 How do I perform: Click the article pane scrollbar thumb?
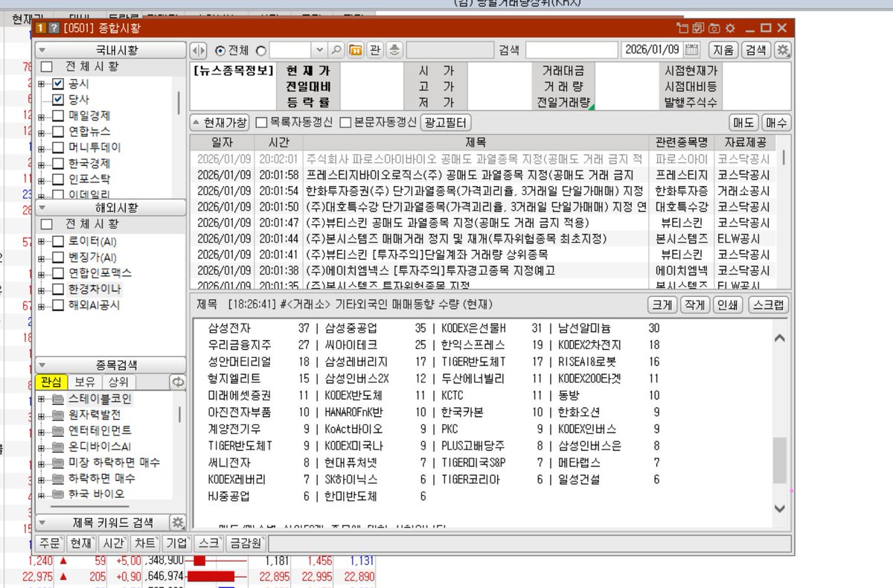[x=779, y=461]
